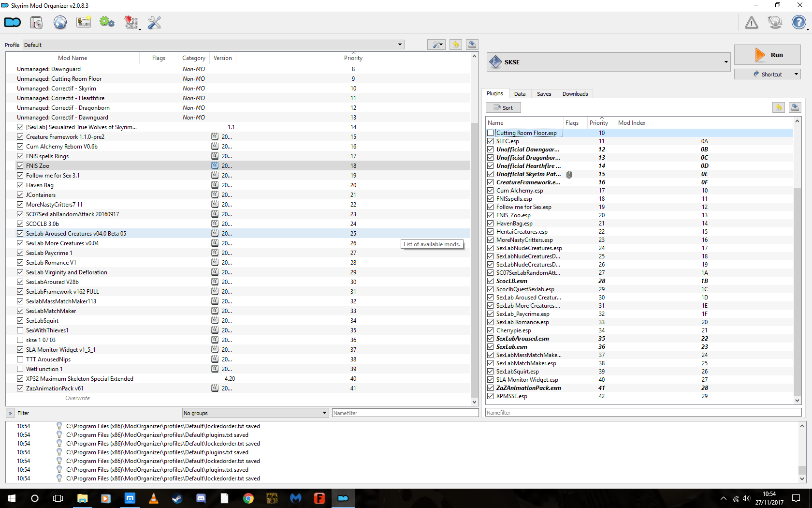The height and width of the screenshot is (508, 812).
Task: Click create backup icon in plugins pane
Action: 795,107
